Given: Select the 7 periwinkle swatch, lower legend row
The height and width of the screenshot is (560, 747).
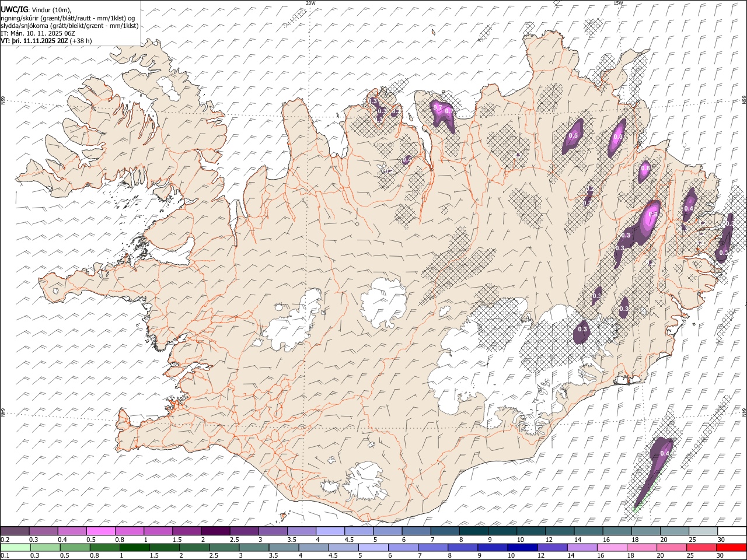Looking at the screenshot, I should coord(432,547).
